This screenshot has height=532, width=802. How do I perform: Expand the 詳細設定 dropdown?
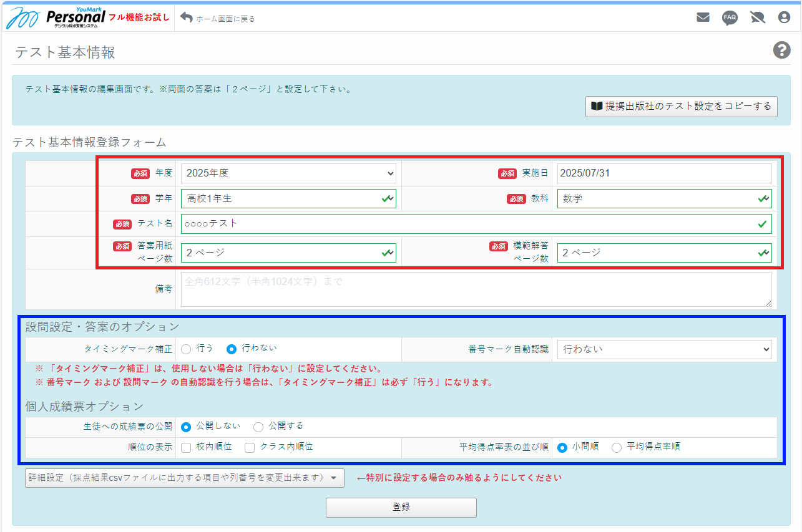click(x=185, y=478)
